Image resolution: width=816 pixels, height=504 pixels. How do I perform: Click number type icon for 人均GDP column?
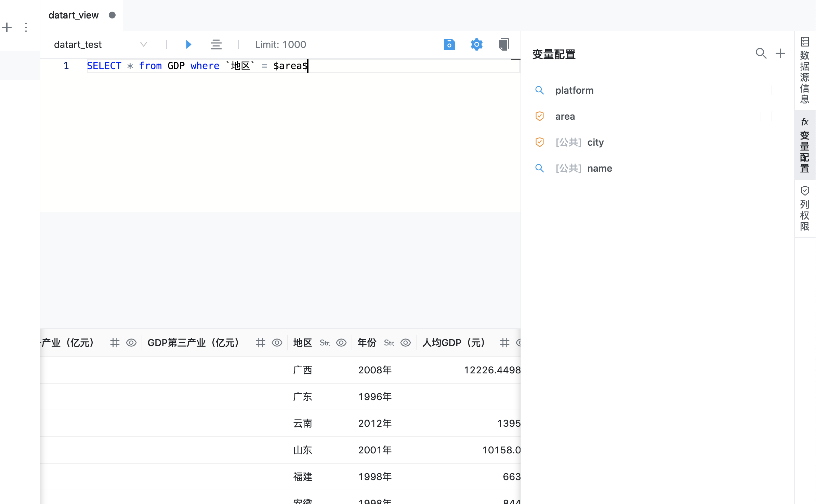tap(505, 343)
